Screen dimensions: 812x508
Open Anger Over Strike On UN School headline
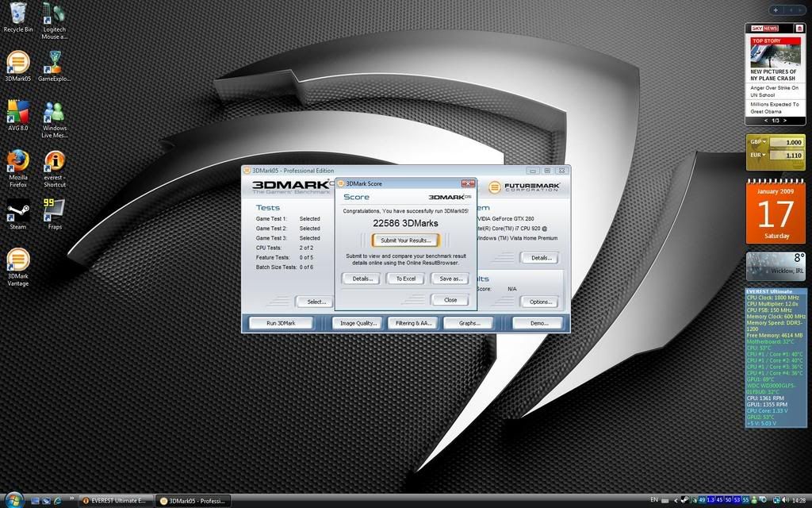[x=774, y=91]
